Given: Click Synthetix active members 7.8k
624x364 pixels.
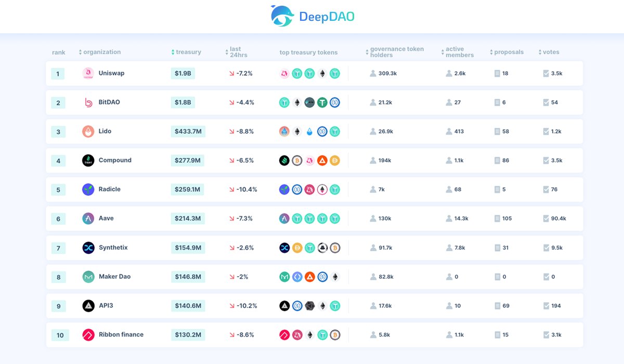Looking at the screenshot, I should (x=460, y=248).
